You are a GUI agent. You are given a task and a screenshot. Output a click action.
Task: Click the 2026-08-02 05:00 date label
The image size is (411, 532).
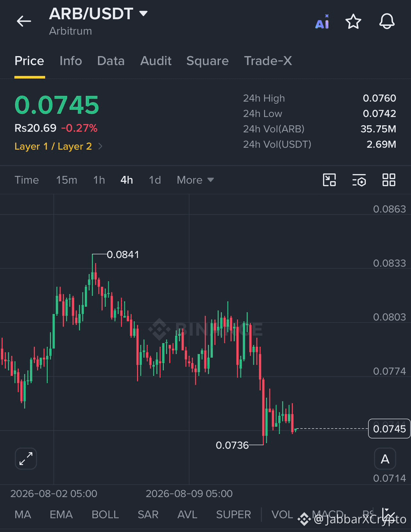54,493
